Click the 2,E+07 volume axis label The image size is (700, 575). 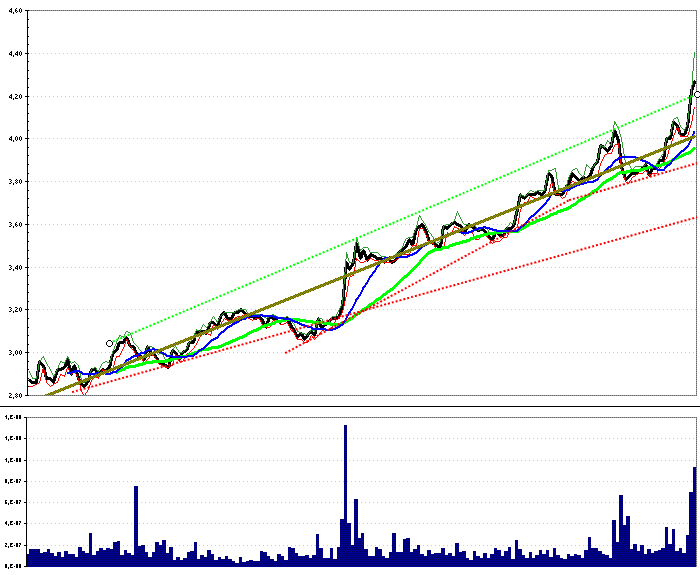(12, 545)
